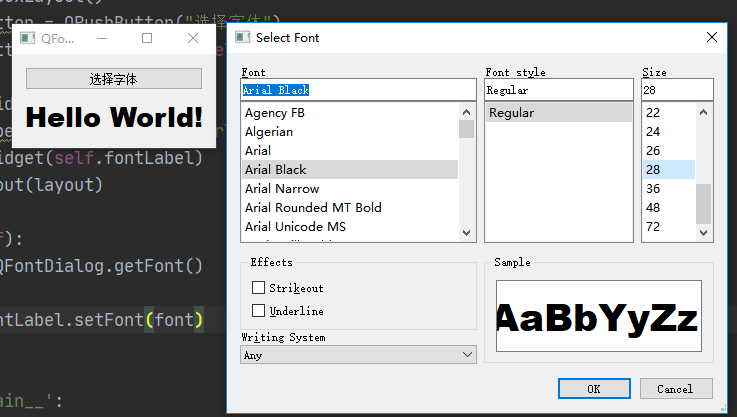The height and width of the screenshot is (417, 737).
Task: Maximize the QFontDialog demo window
Action: pos(147,39)
